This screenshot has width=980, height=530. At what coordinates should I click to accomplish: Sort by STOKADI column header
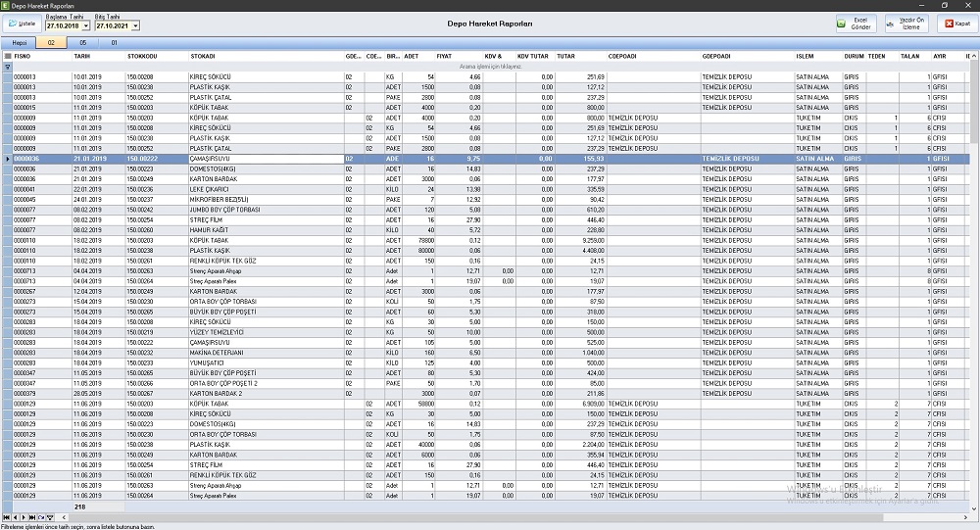(x=267, y=56)
